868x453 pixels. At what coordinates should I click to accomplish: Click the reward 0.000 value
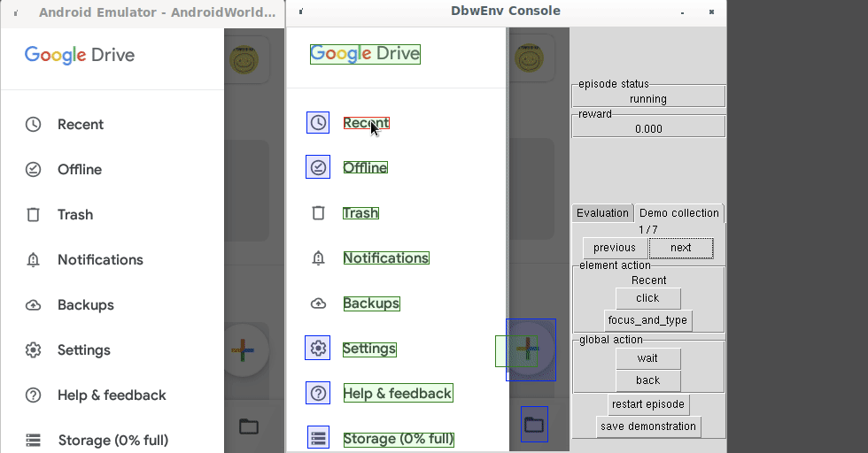648,129
